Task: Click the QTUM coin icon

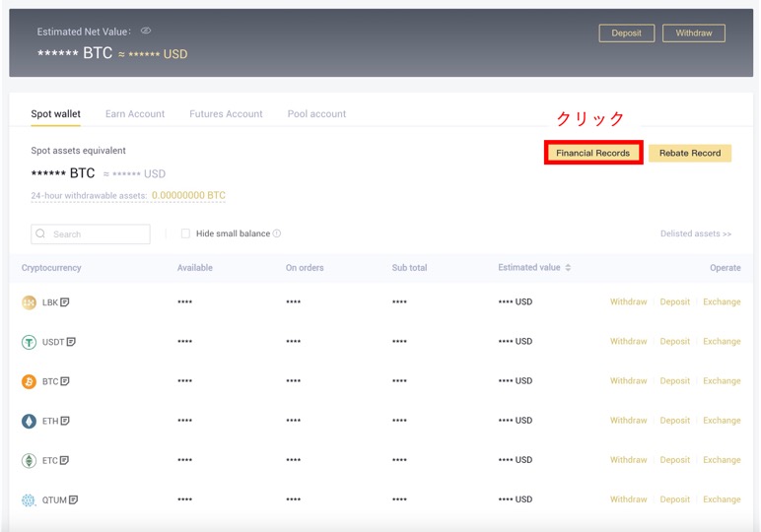Action: pyautogui.click(x=29, y=500)
